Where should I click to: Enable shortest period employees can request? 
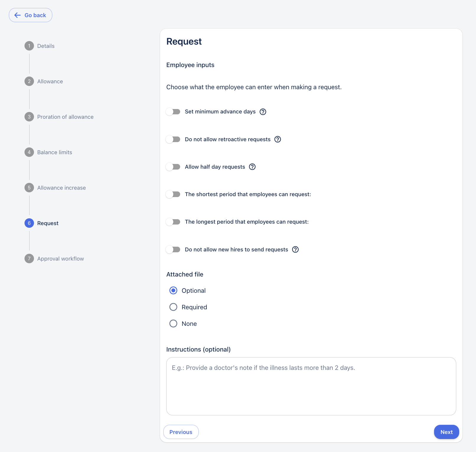coord(173,194)
